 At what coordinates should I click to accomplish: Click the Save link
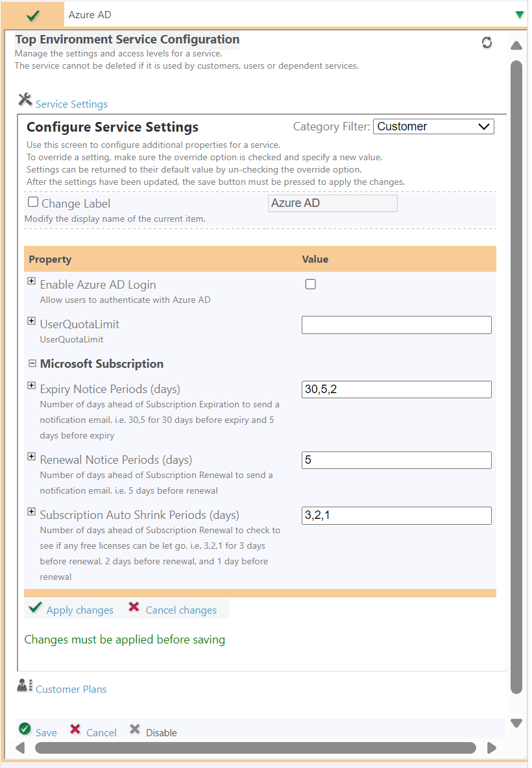(46, 733)
